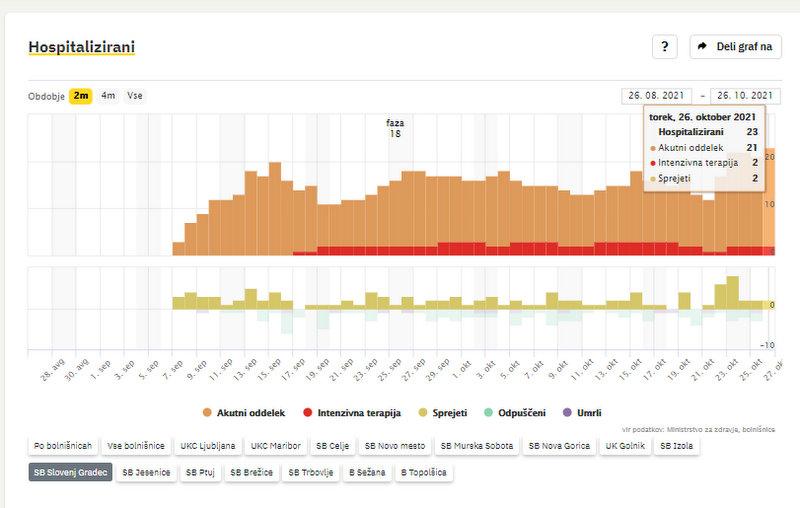Screen dimensions: 800x508
Task: Click the question mark help button
Action: [665, 47]
